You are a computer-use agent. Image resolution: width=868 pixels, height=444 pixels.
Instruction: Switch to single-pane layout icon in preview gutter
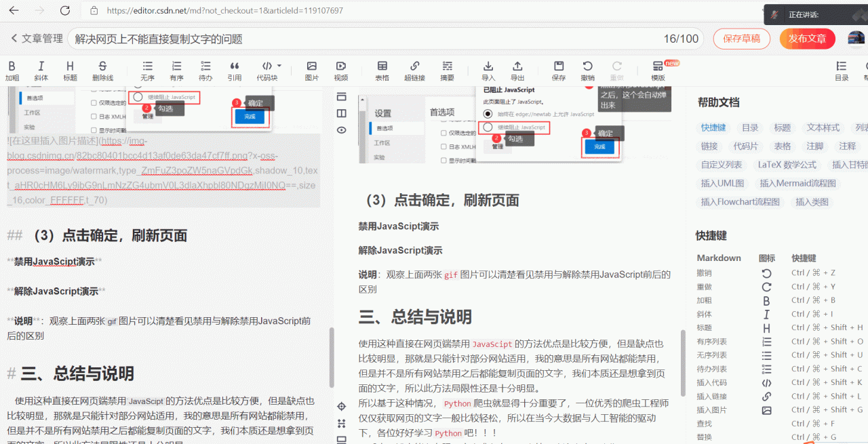point(342,97)
